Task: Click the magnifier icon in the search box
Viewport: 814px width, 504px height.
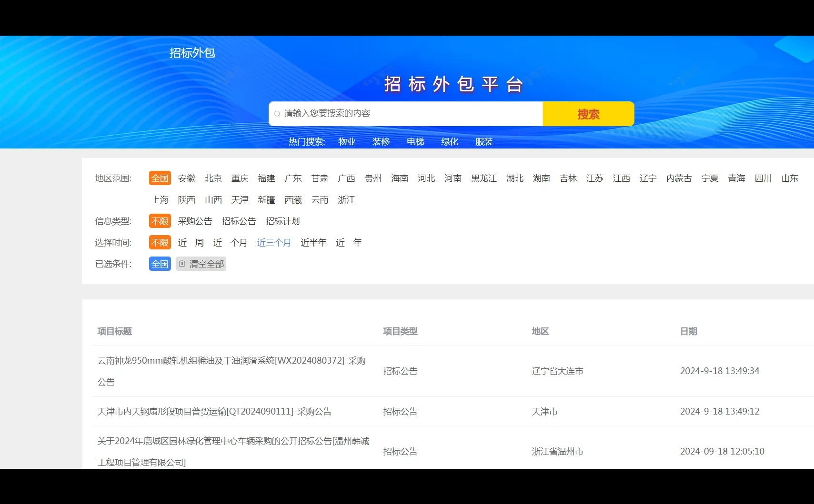Action: [x=277, y=114]
